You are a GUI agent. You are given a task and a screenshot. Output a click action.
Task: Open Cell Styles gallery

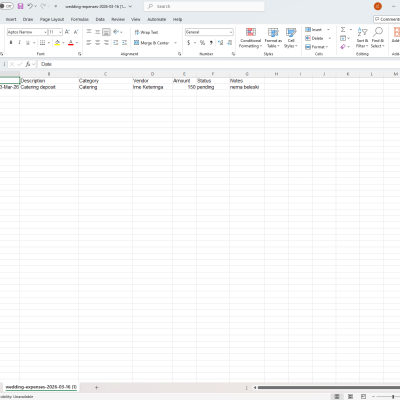291,38
